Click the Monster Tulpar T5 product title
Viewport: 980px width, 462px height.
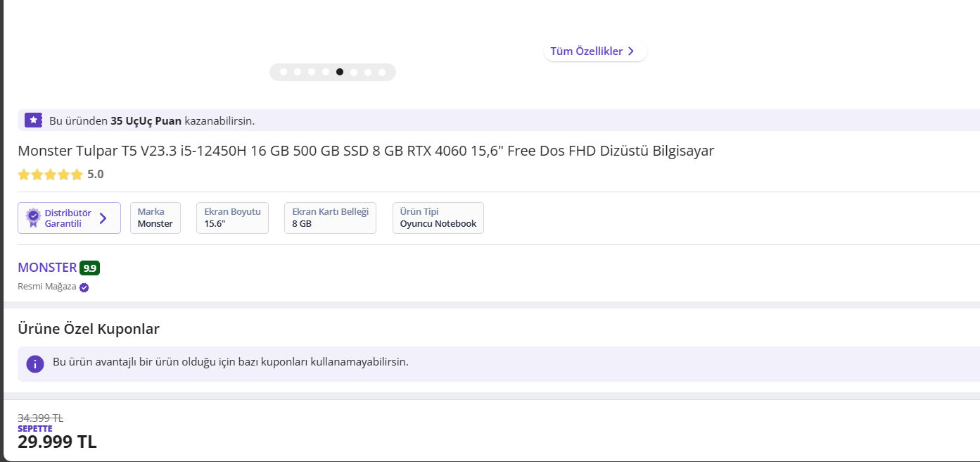[x=366, y=151]
